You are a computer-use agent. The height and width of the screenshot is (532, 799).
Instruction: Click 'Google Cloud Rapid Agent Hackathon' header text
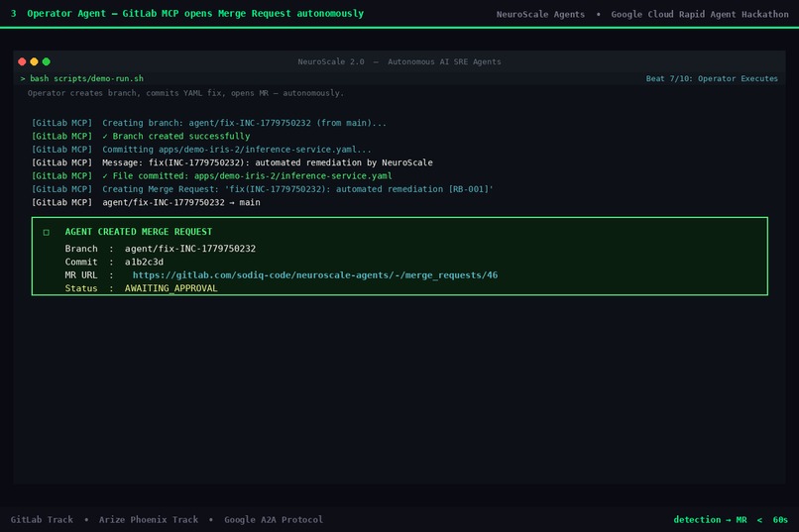(700, 14)
